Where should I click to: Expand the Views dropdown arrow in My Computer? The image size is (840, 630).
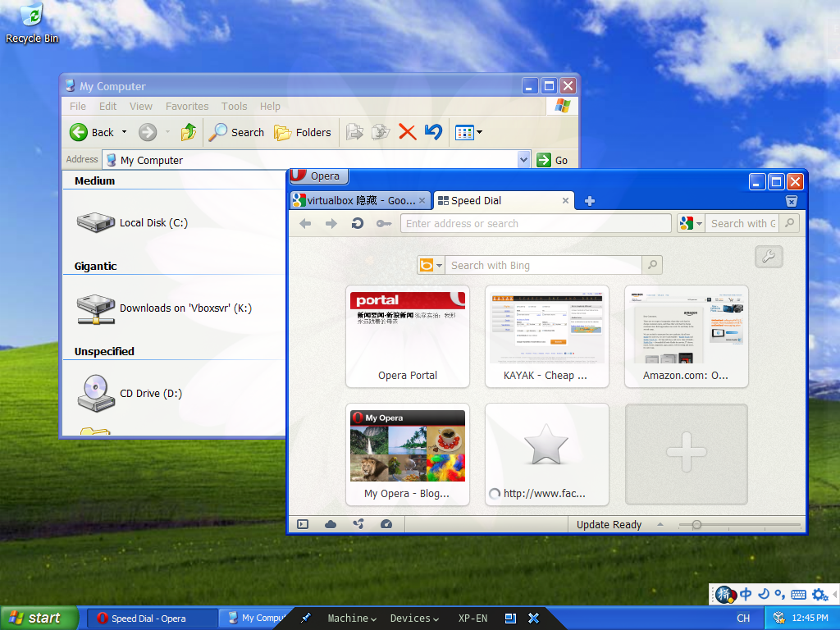coord(479,132)
